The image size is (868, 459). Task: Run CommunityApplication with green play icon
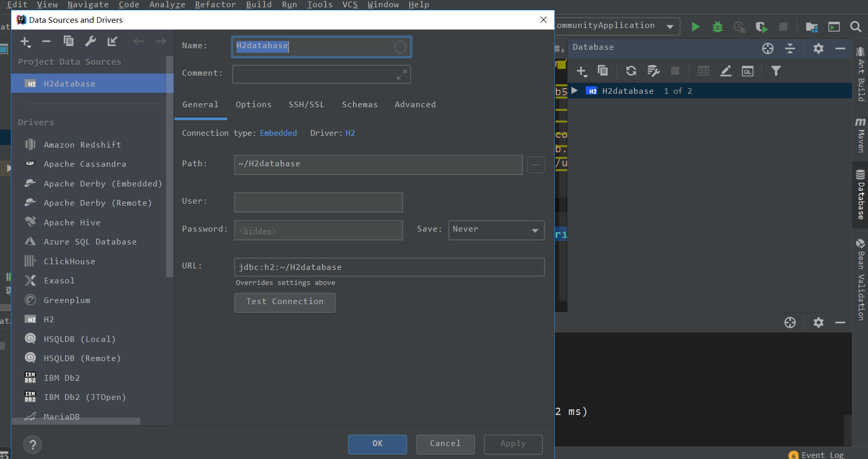click(696, 27)
